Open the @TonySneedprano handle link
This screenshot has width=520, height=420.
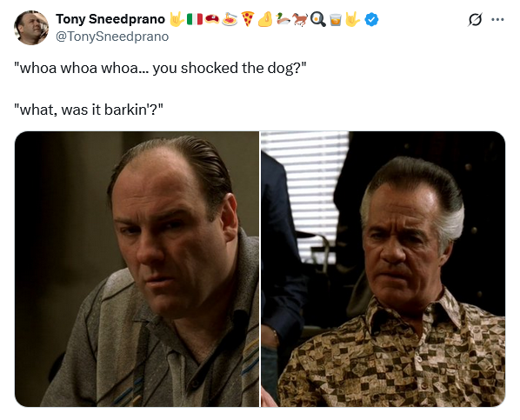(112, 37)
